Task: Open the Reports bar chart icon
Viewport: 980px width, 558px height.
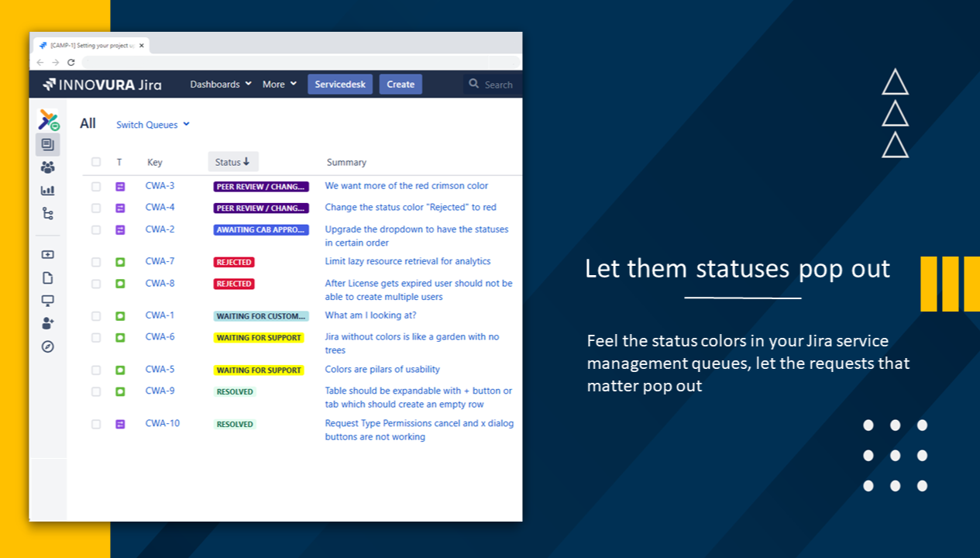Action: coord(47,191)
